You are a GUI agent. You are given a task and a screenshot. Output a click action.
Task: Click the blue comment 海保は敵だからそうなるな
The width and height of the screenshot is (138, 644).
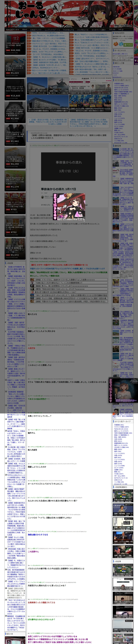pyautogui.click(x=38, y=535)
